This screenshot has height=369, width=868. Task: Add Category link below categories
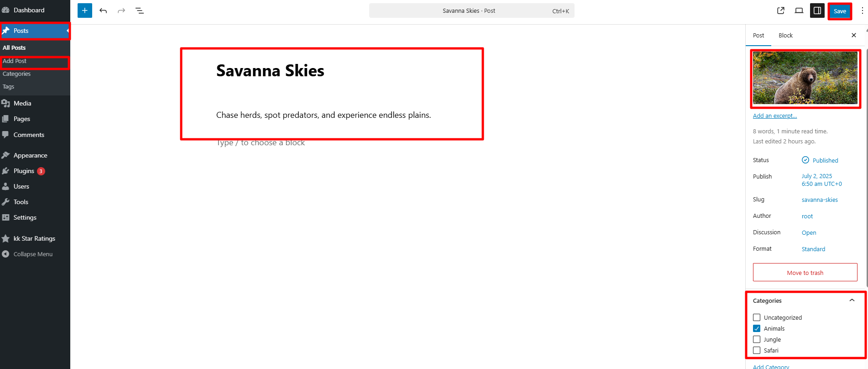point(771,366)
